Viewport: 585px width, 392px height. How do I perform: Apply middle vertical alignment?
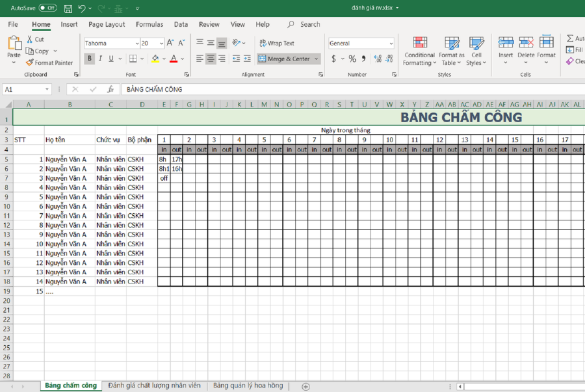(211, 43)
